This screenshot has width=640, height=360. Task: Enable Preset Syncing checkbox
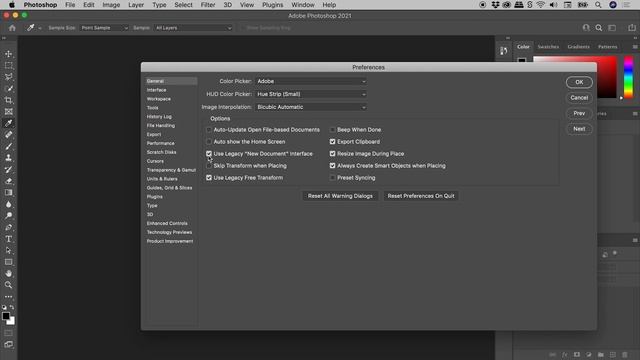point(333,178)
